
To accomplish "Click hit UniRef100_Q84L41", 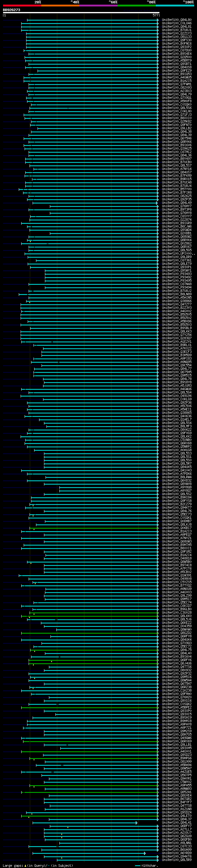I will 177,822.
